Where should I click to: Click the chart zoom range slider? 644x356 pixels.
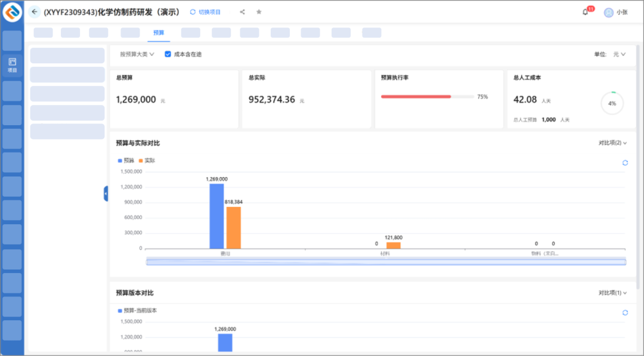[386, 262]
